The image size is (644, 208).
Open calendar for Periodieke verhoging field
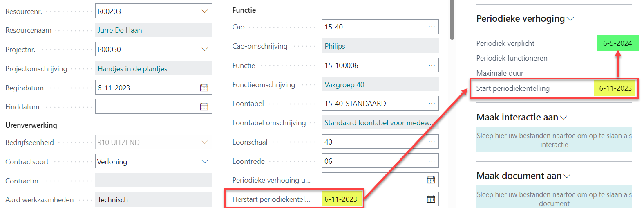coord(431,180)
